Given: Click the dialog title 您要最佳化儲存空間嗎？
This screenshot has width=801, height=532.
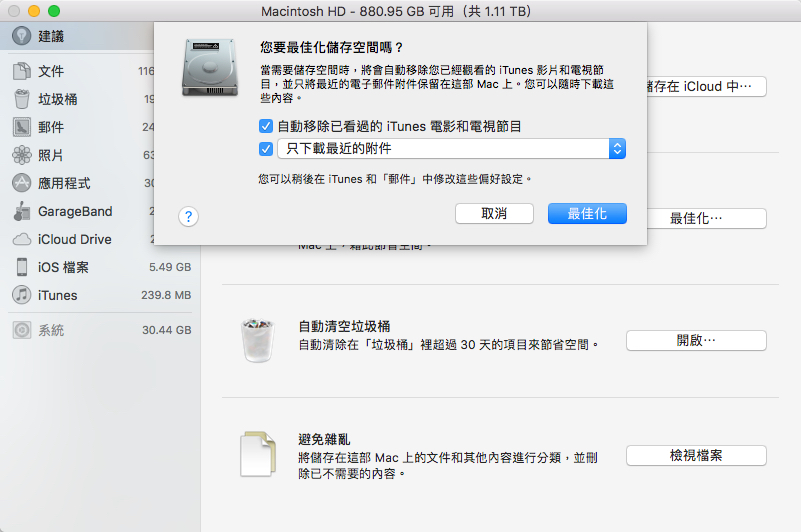Looking at the screenshot, I should point(332,48).
